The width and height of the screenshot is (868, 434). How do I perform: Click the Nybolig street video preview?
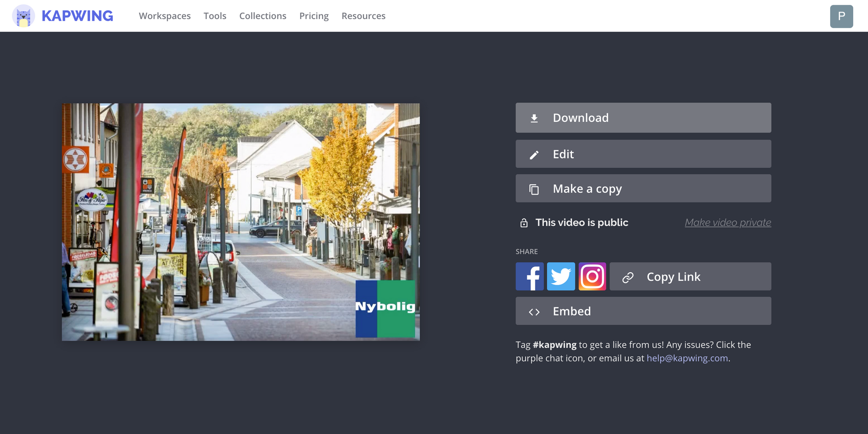240,222
